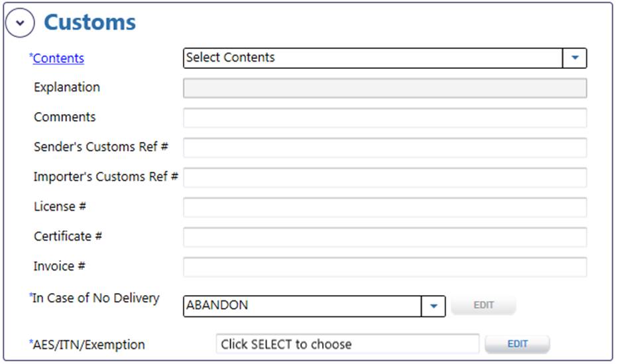Focus the Comments input field
Image resolution: width=618 pixels, height=364 pixels.
(385, 118)
